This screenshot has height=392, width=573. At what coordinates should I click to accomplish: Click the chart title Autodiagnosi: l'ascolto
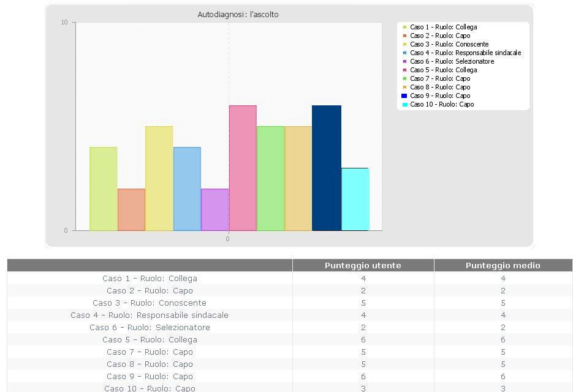click(238, 15)
